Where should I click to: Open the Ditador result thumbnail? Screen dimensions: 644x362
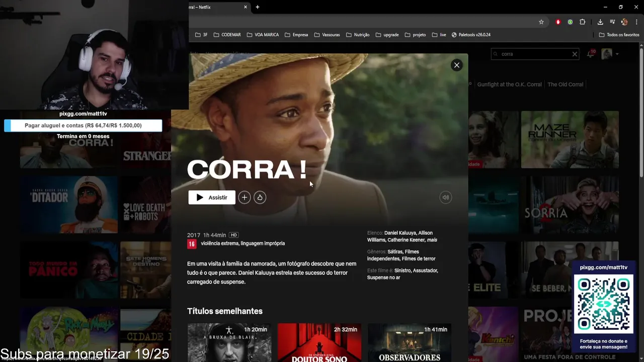click(69, 205)
